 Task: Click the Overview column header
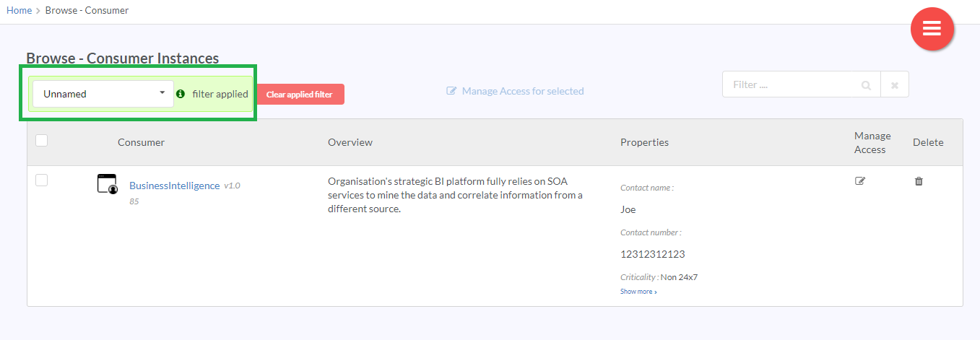click(350, 142)
